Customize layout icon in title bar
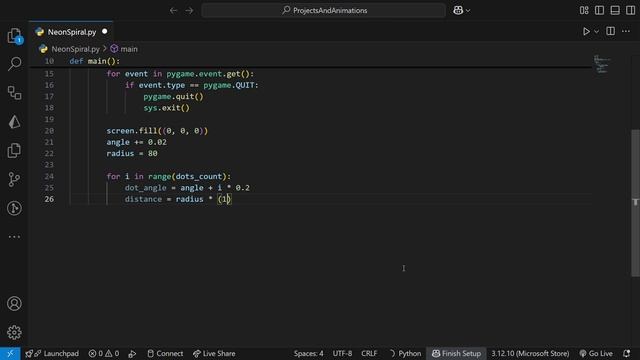This screenshot has height=360, width=640. coord(584,10)
